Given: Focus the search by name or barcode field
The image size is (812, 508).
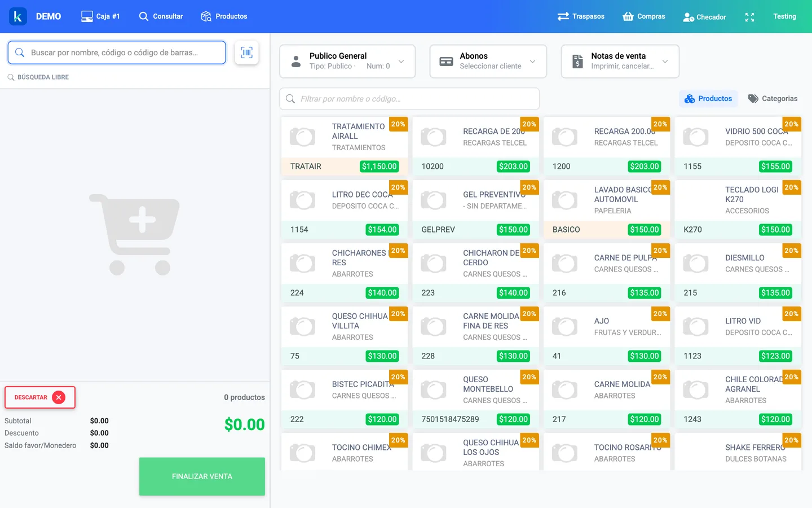Looking at the screenshot, I should [117, 52].
